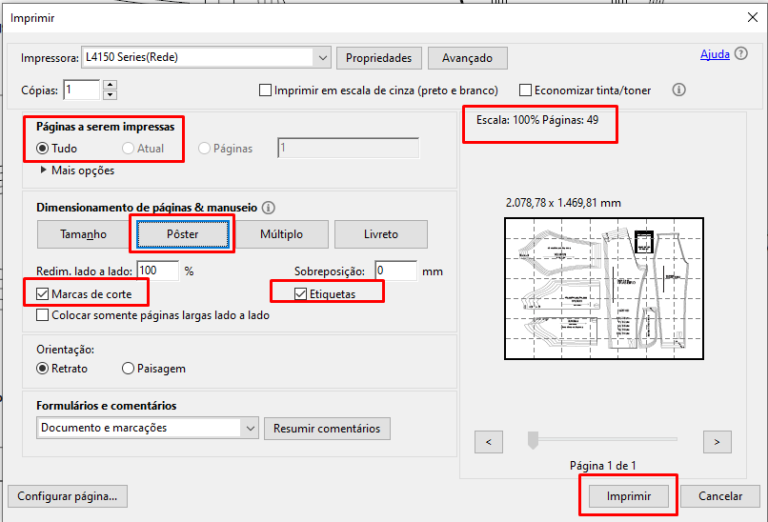This screenshot has width=768, height=522.
Task: Click 'Escala: 100% Páginas: 49' text
Action: pyautogui.click(x=537, y=120)
